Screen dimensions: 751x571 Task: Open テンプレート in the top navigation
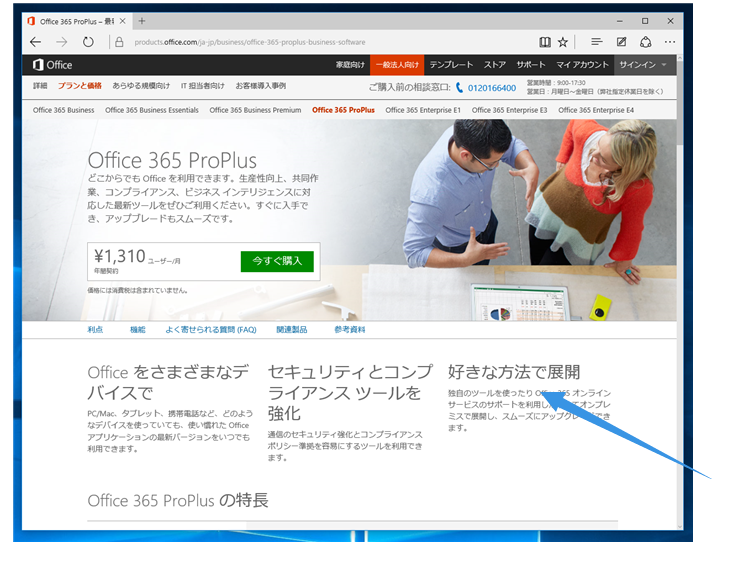(x=451, y=65)
